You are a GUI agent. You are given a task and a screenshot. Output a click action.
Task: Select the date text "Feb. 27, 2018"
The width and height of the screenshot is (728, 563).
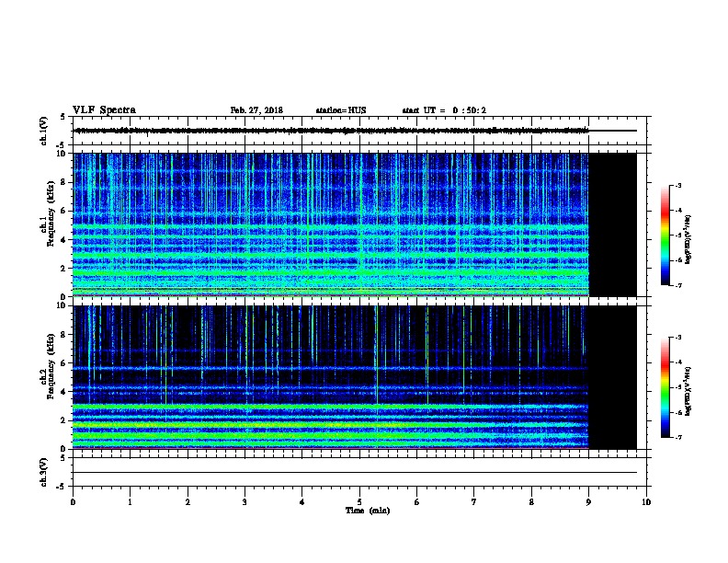click(x=256, y=110)
